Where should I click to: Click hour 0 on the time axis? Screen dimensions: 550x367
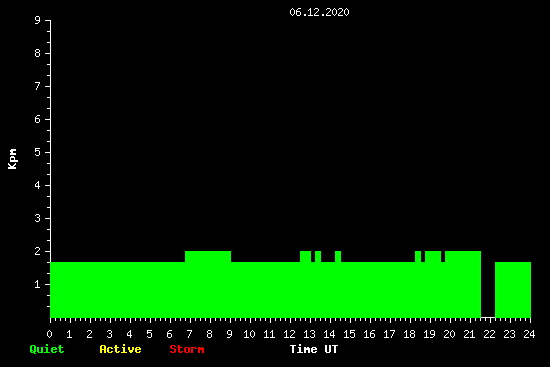(49, 334)
